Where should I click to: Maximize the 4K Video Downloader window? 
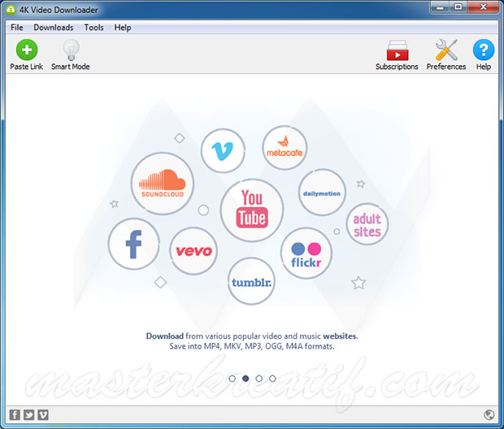point(458,7)
